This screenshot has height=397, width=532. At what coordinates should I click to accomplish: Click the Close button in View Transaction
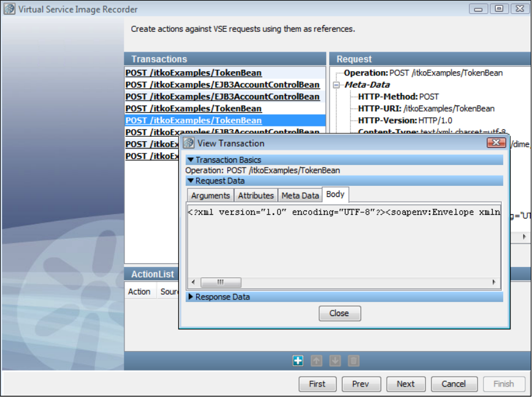point(340,313)
